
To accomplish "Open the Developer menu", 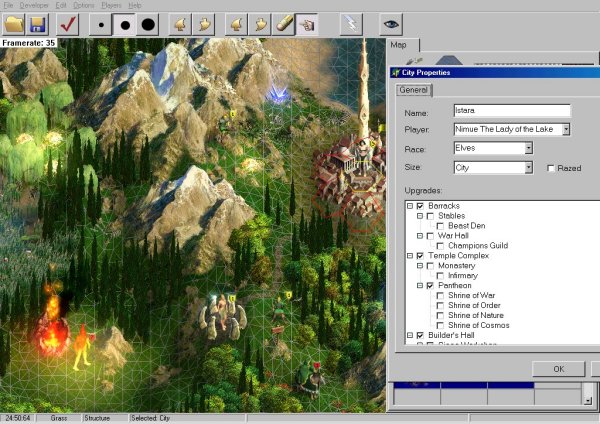I will click(34, 5).
